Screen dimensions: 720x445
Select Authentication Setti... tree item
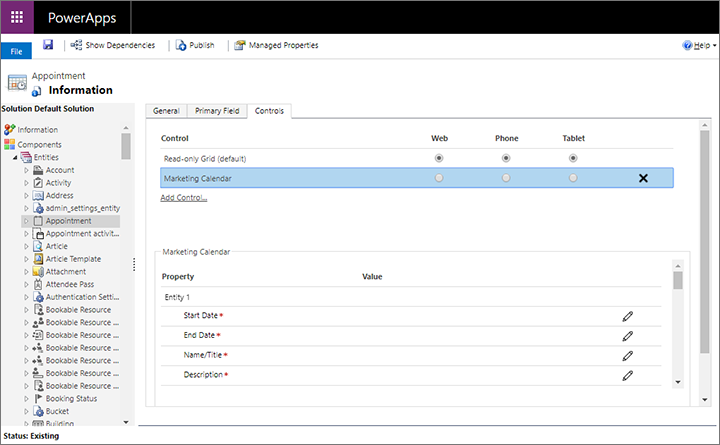(x=82, y=297)
